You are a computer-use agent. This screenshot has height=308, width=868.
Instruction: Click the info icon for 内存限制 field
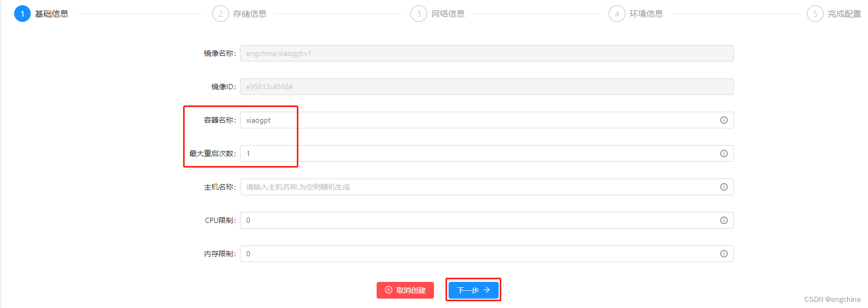click(724, 254)
